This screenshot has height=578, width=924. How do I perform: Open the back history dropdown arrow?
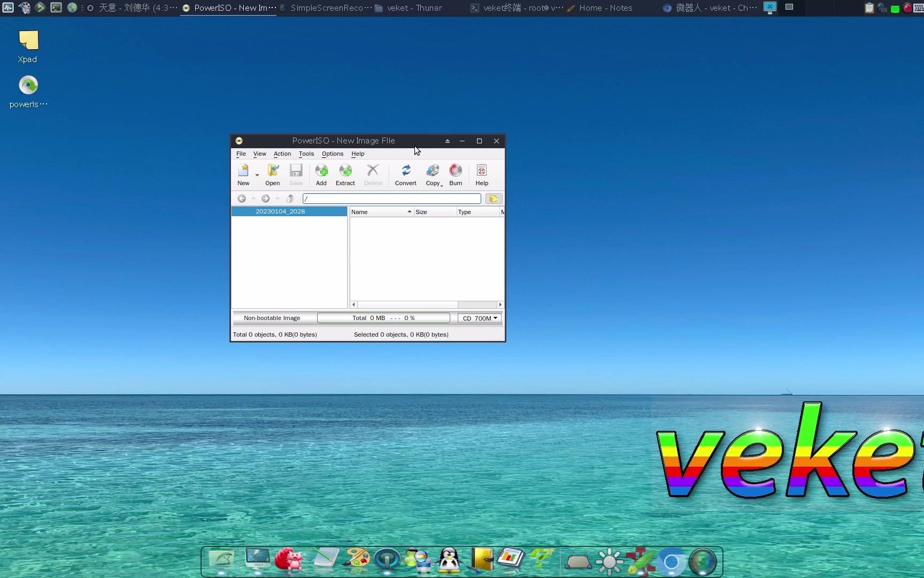(x=253, y=199)
